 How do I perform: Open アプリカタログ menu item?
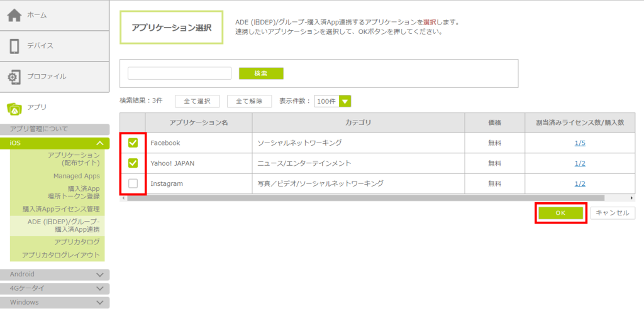[77, 241]
